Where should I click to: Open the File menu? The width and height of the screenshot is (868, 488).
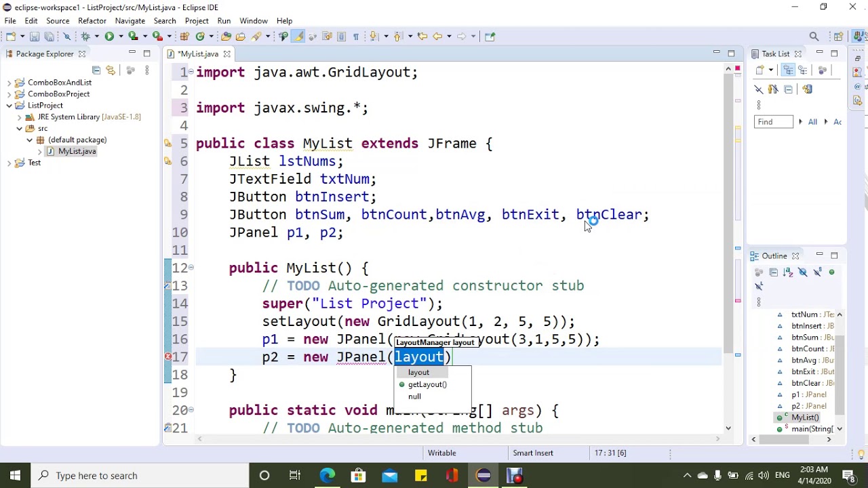coord(10,21)
